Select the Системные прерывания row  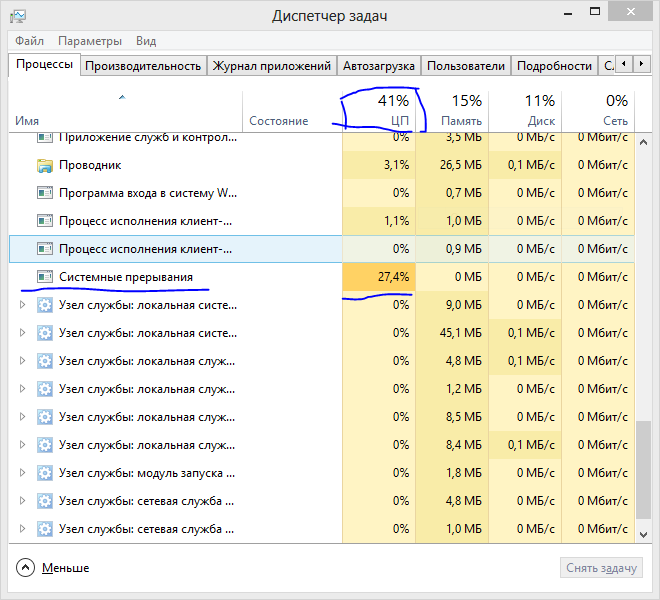(x=322, y=277)
